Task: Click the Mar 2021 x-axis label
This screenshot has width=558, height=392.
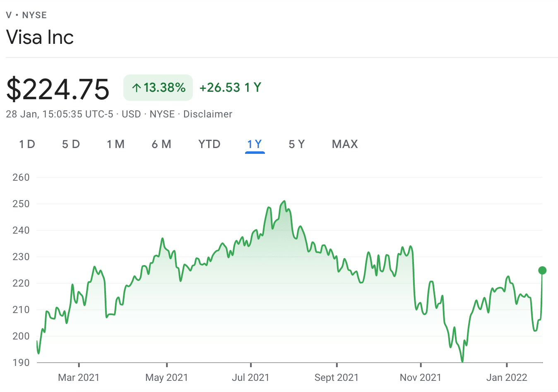Action: pyautogui.click(x=79, y=378)
